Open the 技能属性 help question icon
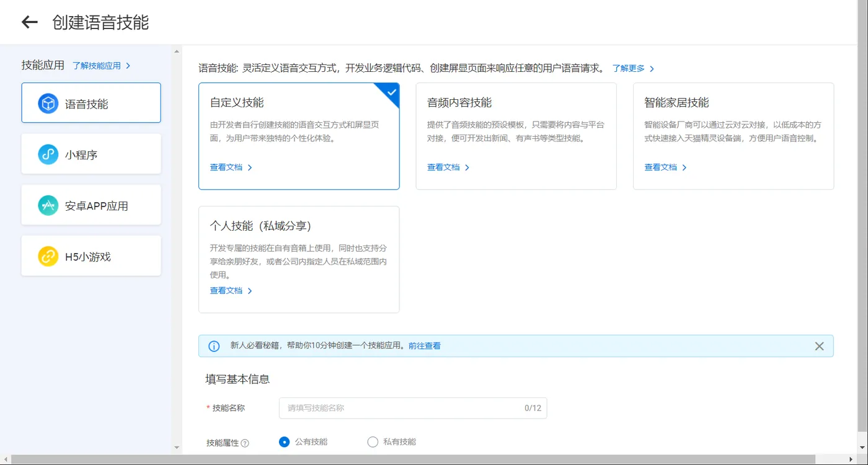This screenshot has height=465, width=868. pos(245,443)
